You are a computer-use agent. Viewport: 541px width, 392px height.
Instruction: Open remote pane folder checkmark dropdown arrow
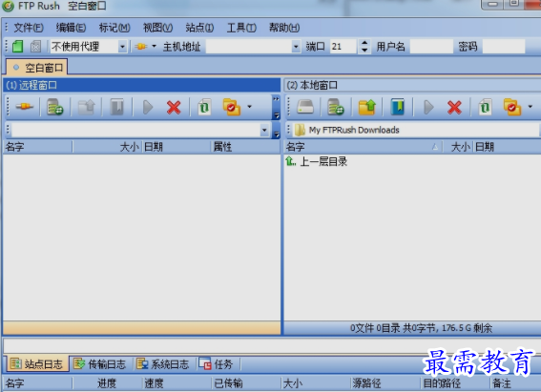click(x=249, y=107)
